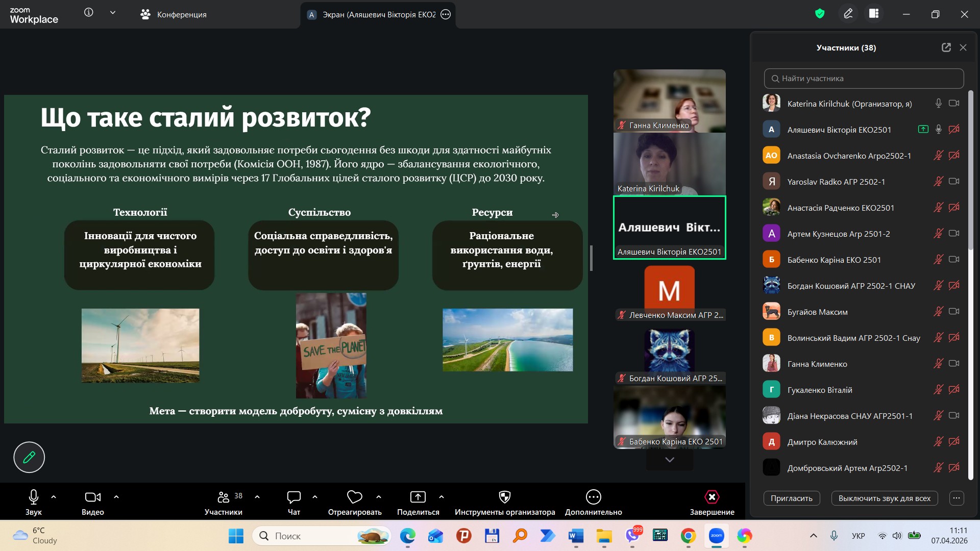Screen dimensions: 980x551
Task: Click the Найти участника search field
Action: click(x=864, y=79)
